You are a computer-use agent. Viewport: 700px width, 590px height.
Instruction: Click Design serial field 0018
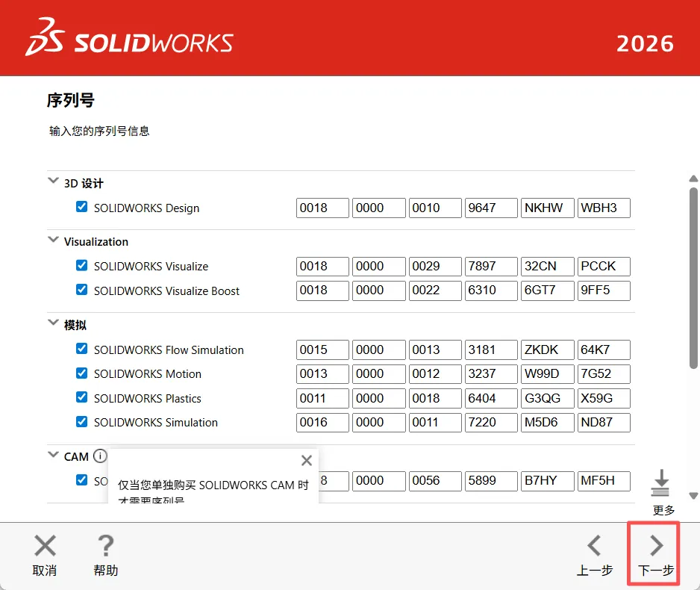tap(322, 208)
